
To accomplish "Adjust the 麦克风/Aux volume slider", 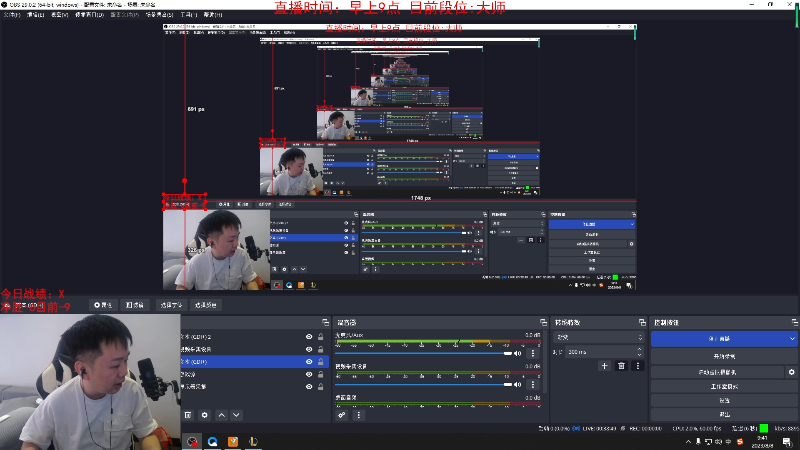I will [x=423, y=353].
